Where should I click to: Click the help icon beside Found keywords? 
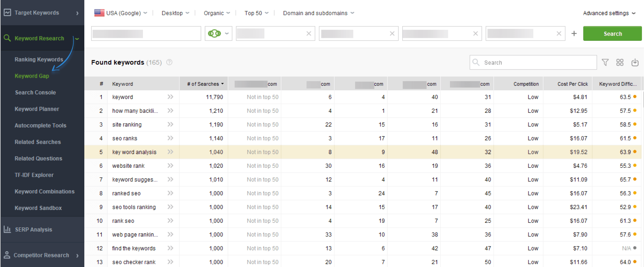point(169,62)
